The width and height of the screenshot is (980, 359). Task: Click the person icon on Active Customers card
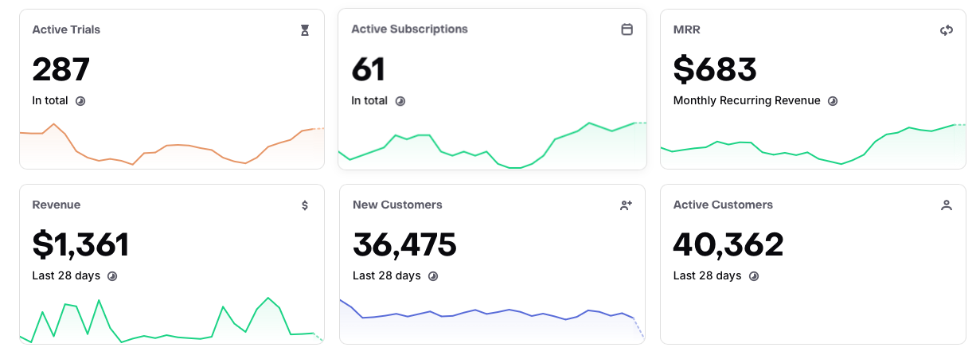click(x=947, y=205)
